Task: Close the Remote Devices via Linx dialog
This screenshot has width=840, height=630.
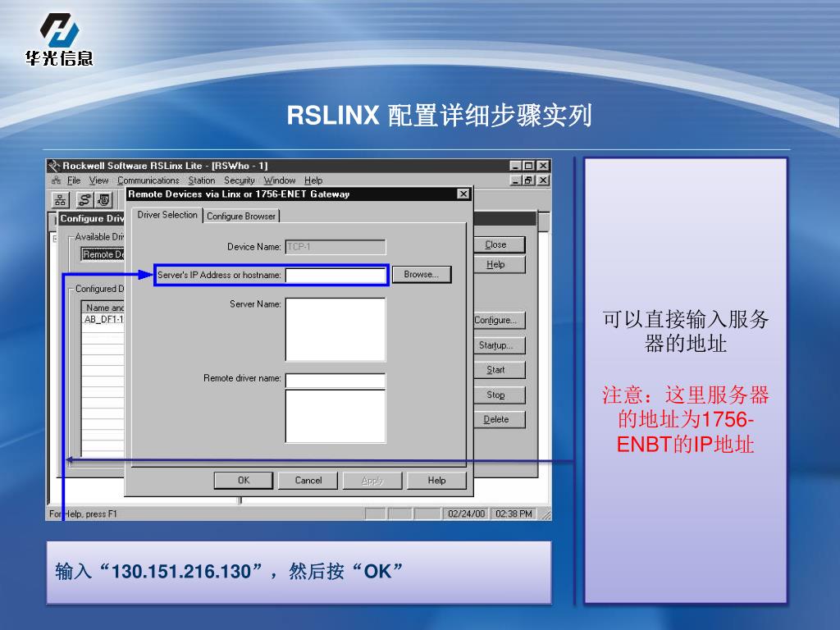Action: point(463,194)
